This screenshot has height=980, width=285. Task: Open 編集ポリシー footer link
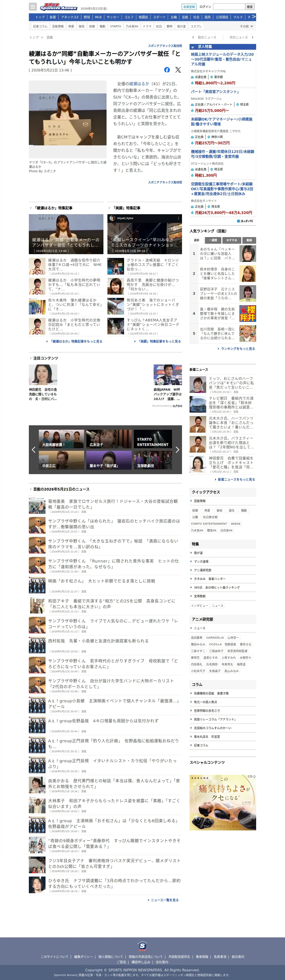(x=83, y=957)
